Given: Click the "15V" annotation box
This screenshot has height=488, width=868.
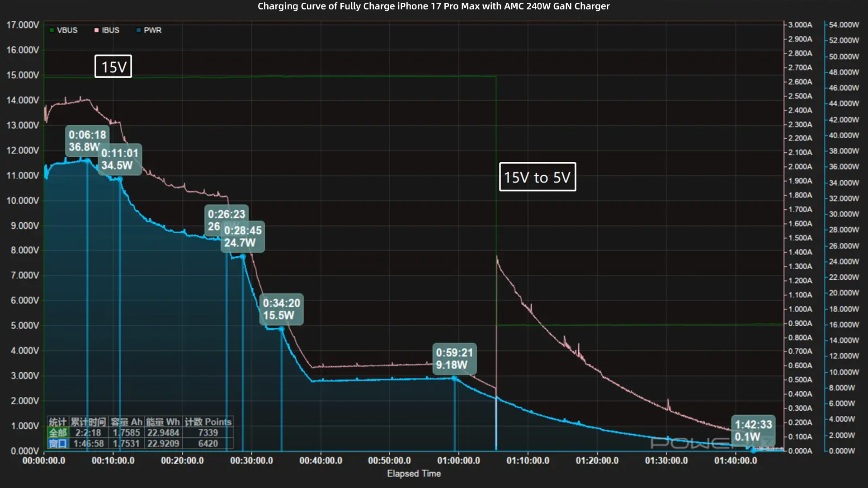Looking at the screenshot, I should [113, 66].
